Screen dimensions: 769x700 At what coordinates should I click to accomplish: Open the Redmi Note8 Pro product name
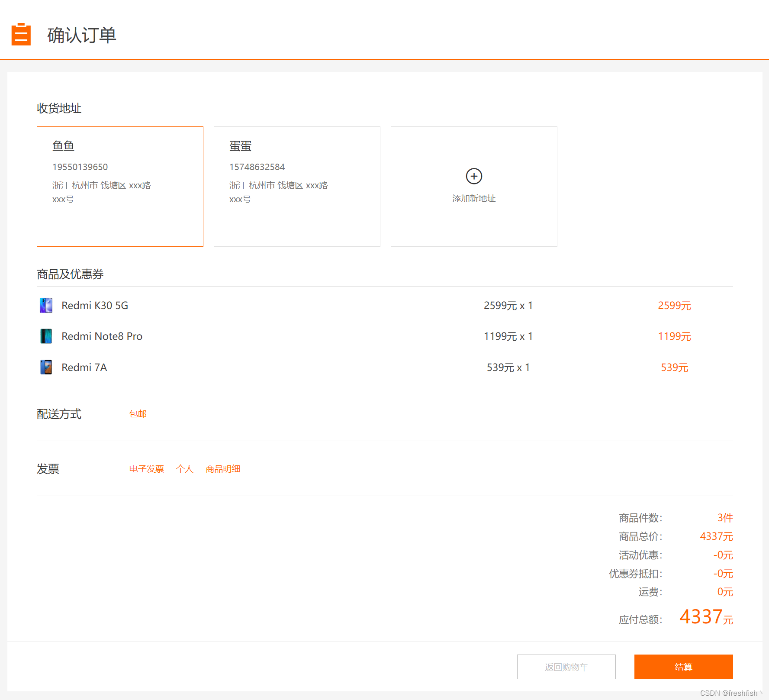102,336
